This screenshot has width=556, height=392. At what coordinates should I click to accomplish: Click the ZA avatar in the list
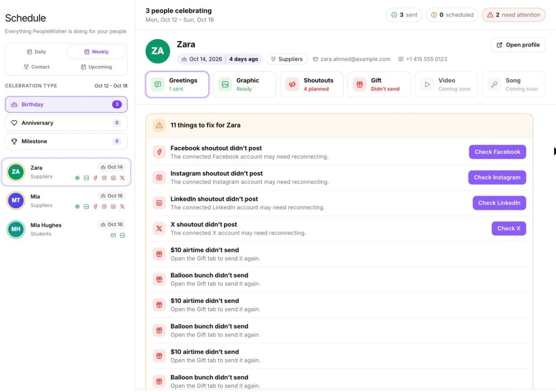tap(16, 172)
